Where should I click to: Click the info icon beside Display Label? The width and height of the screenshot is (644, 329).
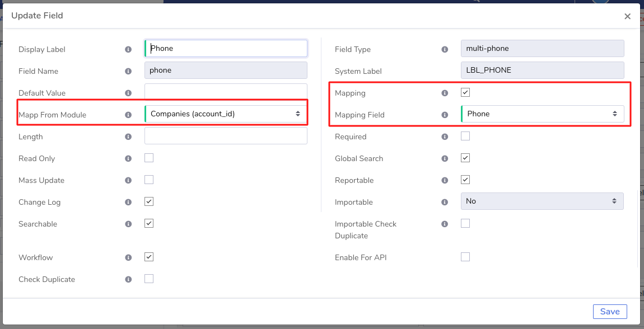point(128,49)
